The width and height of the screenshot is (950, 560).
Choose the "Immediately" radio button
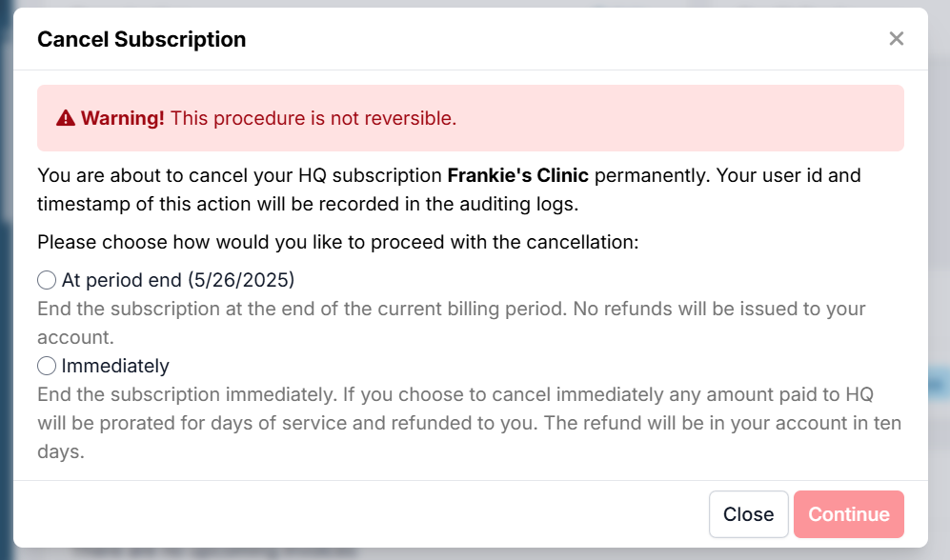click(x=47, y=366)
